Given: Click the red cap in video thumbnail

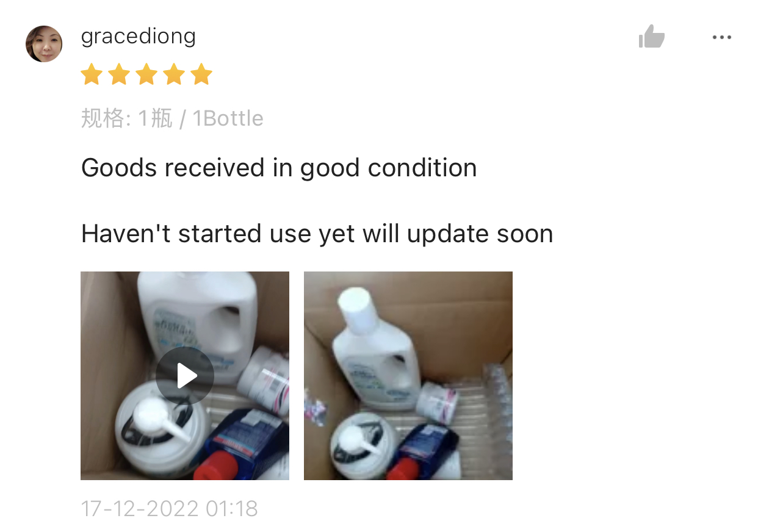Looking at the screenshot, I should (216, 467).
